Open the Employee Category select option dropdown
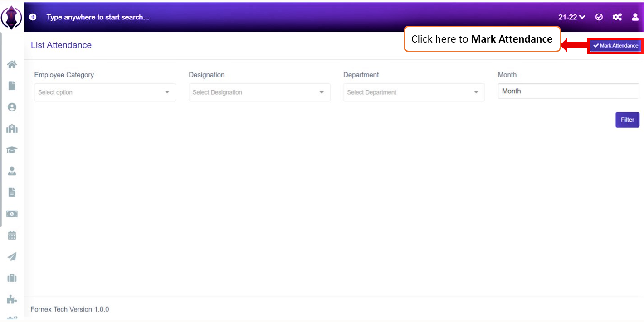Screen dimensions: 644x322 coord(105,92)
